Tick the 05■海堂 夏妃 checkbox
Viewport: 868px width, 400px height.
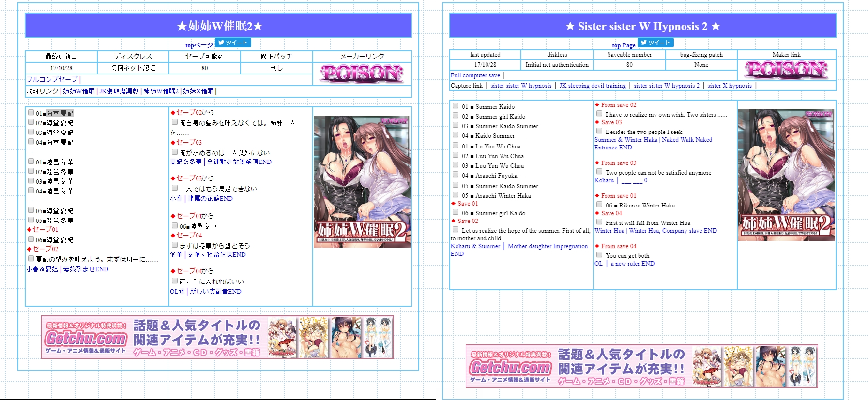tap(31, 210)
